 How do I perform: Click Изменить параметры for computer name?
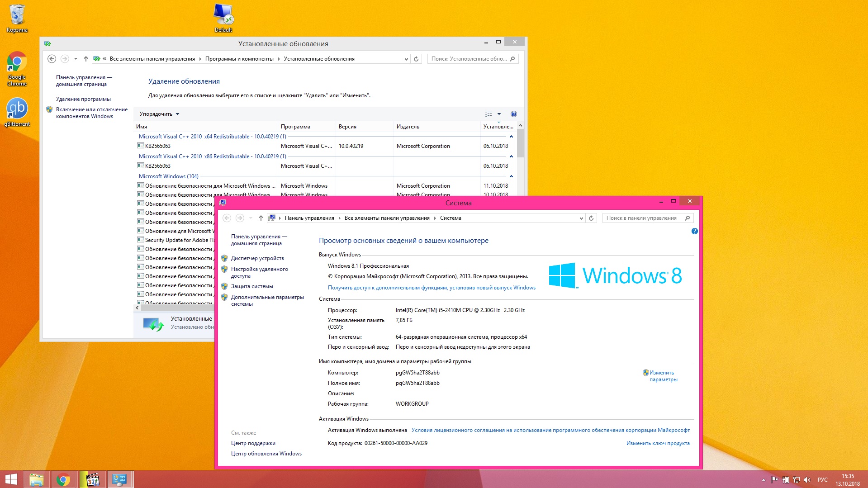click(663, 376)
